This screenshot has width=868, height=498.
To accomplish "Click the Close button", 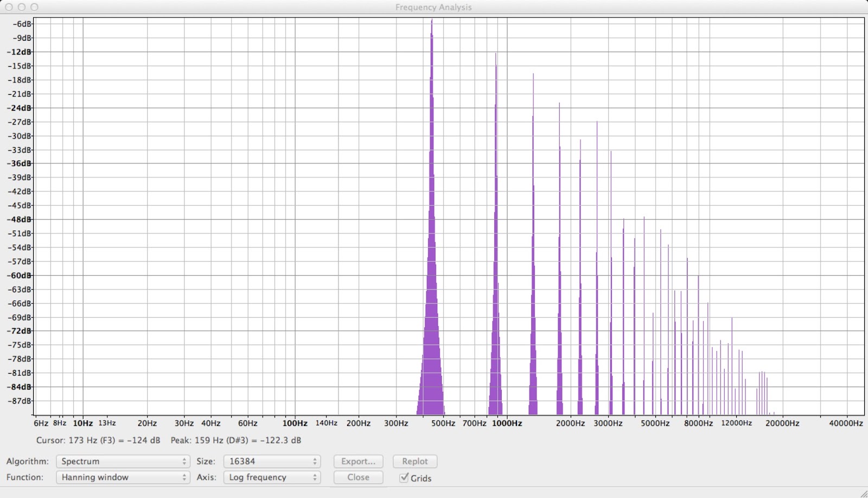I will click(x=358, y=477).
